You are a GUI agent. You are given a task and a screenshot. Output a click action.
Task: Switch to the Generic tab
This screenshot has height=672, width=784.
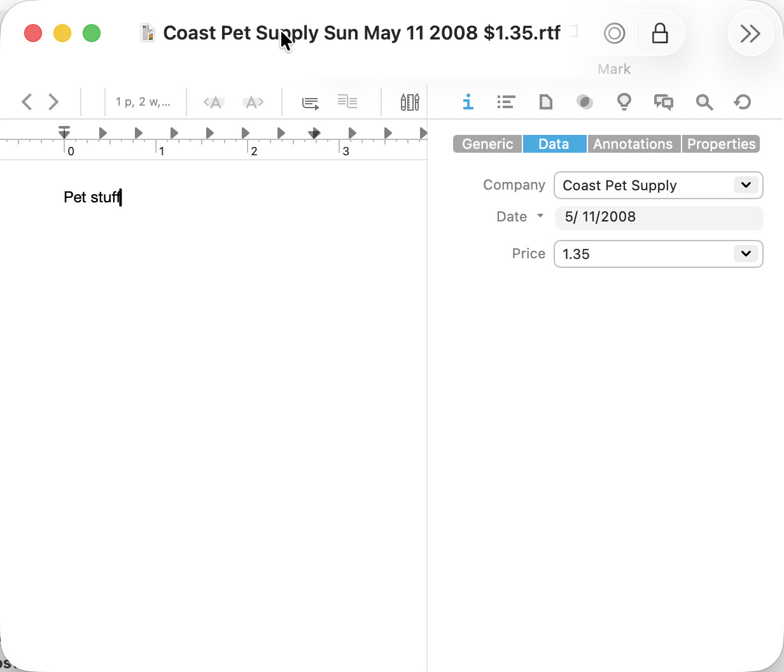point(487,144)
